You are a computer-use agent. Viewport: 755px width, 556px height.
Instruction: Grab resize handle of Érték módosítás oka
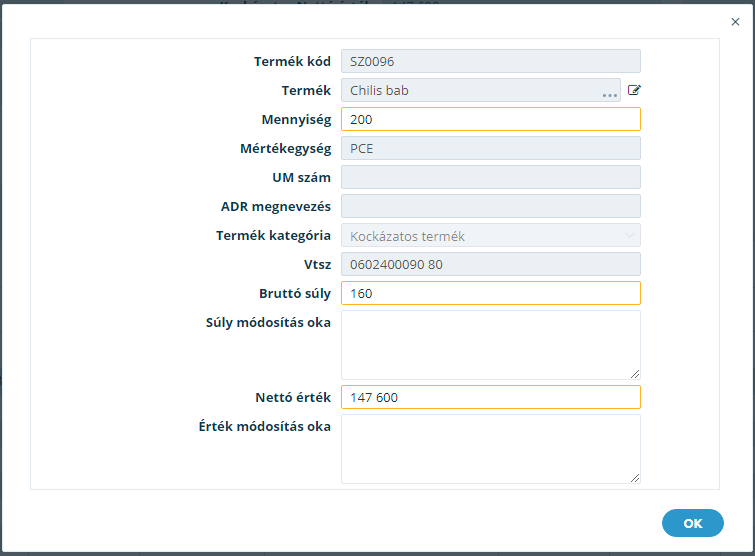[635, 478]
